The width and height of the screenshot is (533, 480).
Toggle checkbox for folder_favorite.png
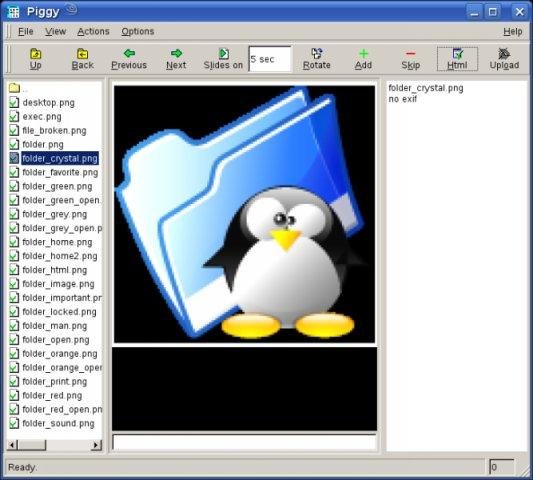14,172
